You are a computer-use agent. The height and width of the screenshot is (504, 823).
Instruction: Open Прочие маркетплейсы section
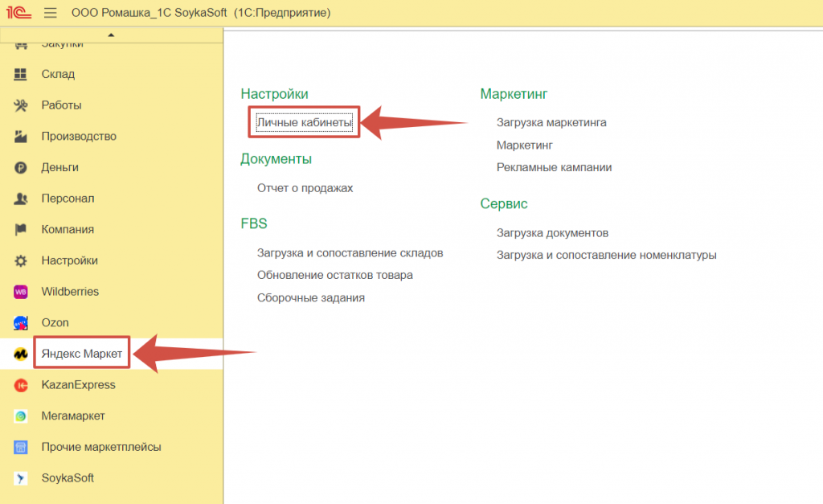tap(101, 447)
